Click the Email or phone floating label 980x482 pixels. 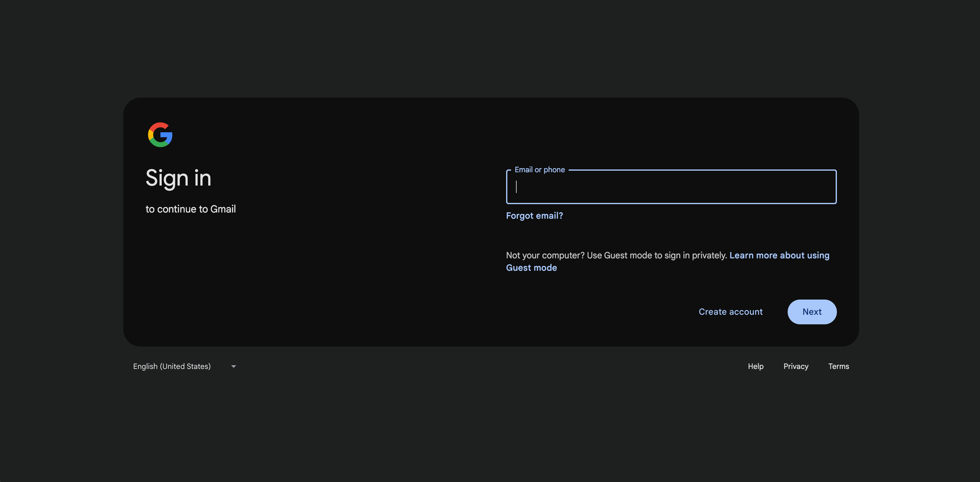540,170
